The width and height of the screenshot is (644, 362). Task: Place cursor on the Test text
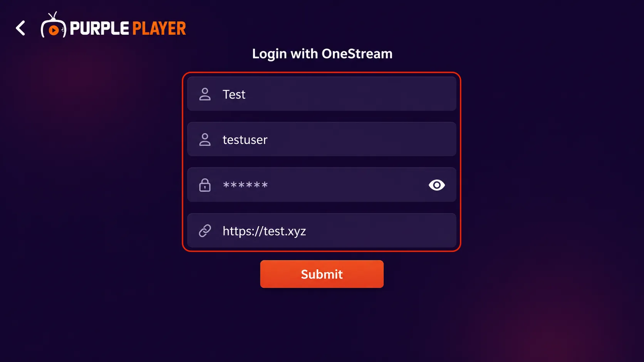234,94
